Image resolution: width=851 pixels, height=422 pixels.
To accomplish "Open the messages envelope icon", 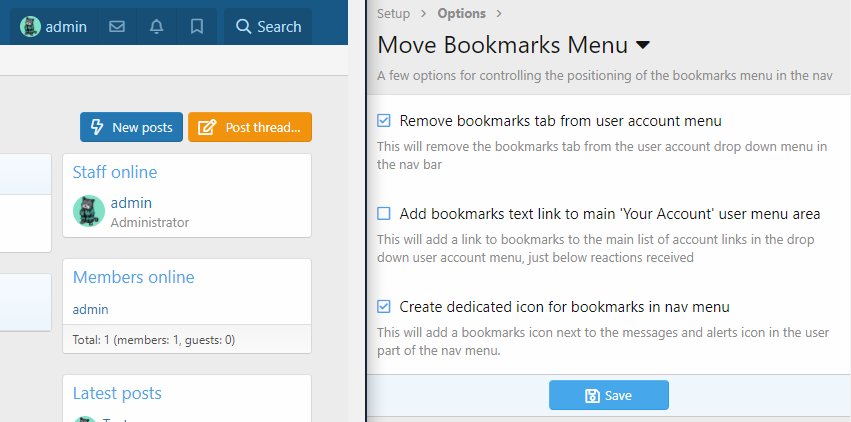I will [117, 27].
